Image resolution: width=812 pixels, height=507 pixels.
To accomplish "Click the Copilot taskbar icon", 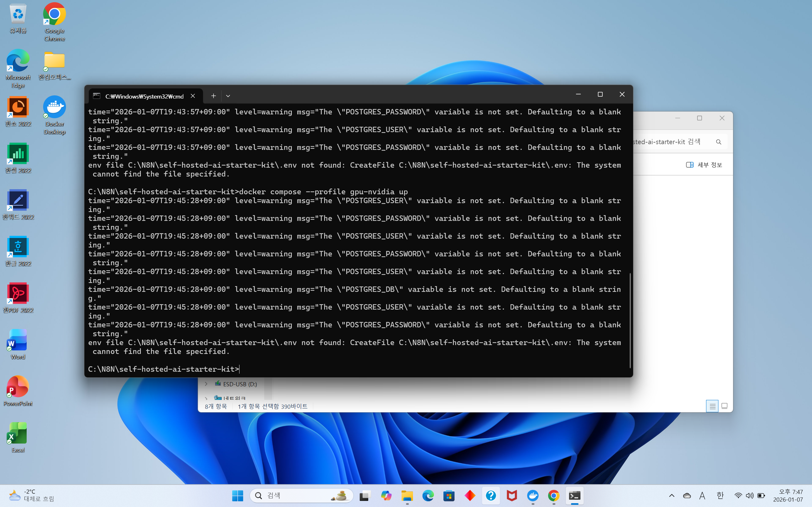I will pos(386,496).
